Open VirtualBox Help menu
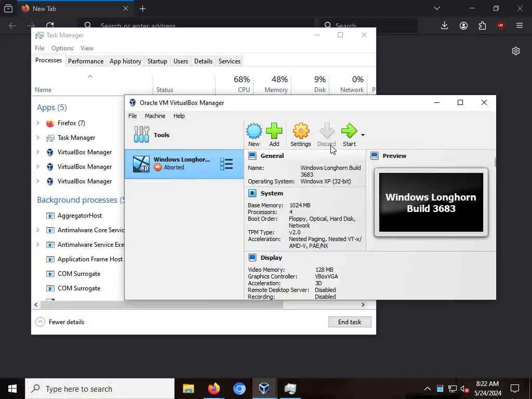532x399 pixels. pyautogui.click(x=179, y=116)
